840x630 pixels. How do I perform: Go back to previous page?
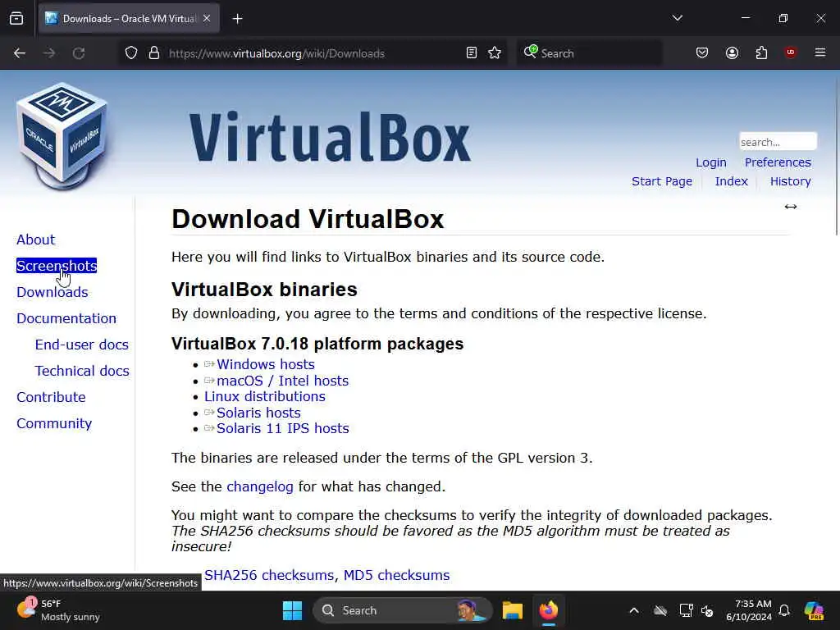(20, 53)
